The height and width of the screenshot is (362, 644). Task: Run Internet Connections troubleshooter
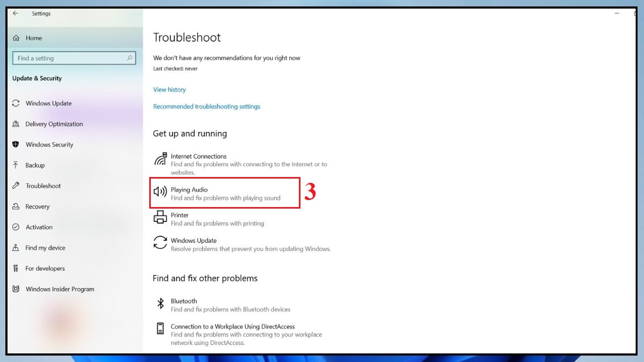pyautogui.click(x=241, y=164)
